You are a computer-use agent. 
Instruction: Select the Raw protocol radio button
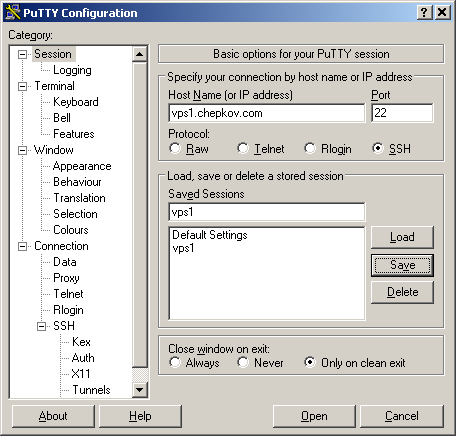[175, 148]
